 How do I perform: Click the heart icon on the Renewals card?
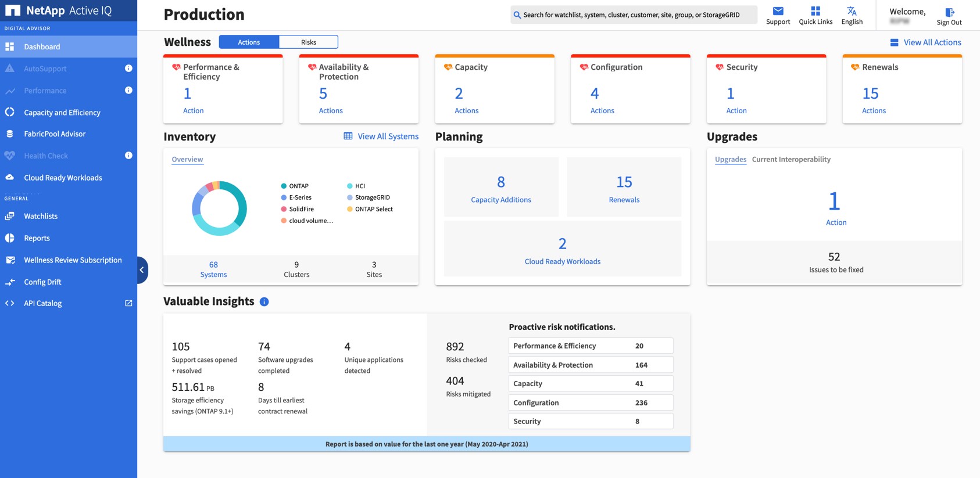point(855,67)
